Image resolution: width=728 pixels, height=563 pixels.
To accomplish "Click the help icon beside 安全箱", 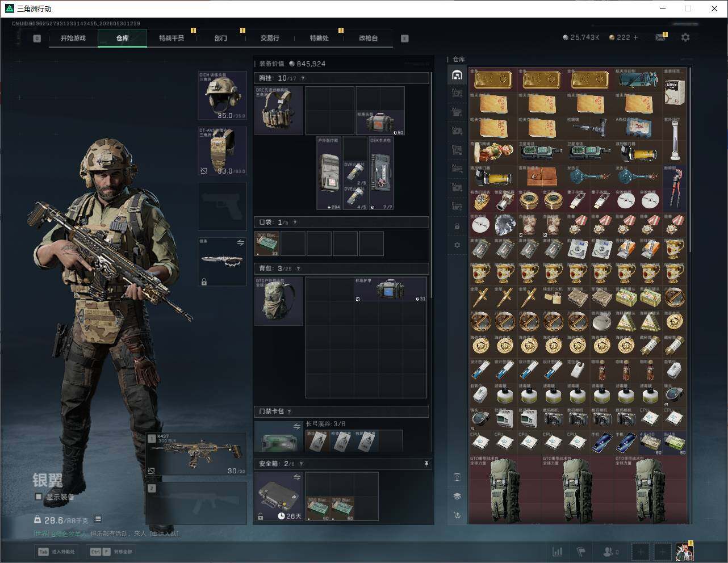I will point(302,464).
